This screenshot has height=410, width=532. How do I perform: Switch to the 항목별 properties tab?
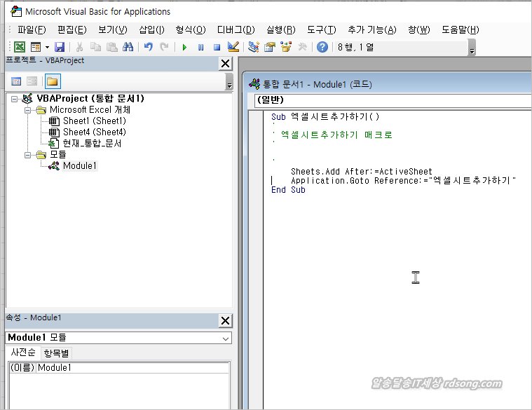pos(57,353)
